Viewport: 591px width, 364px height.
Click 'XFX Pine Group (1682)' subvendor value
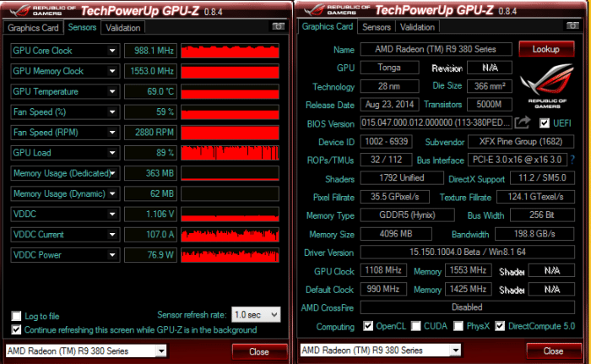[x=521, y=141]
